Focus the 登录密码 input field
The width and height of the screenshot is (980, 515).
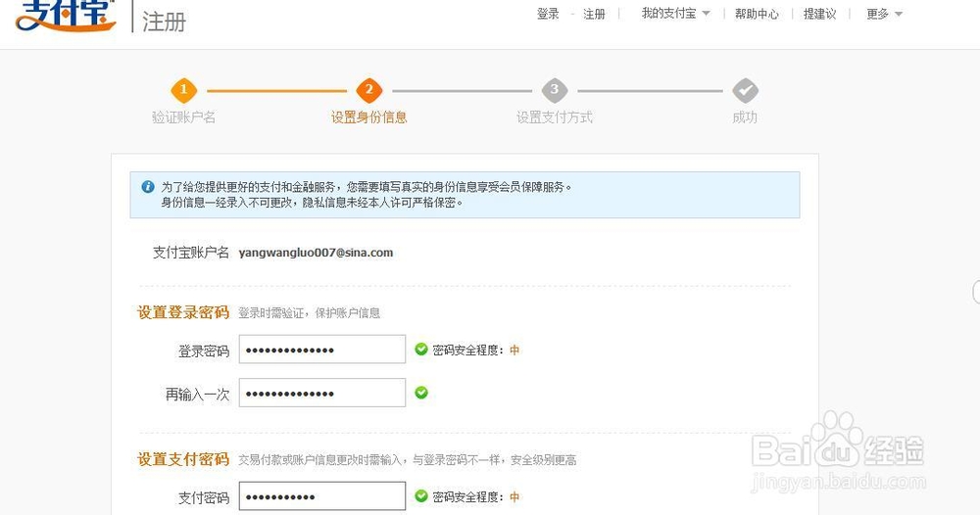coord(321,349)
